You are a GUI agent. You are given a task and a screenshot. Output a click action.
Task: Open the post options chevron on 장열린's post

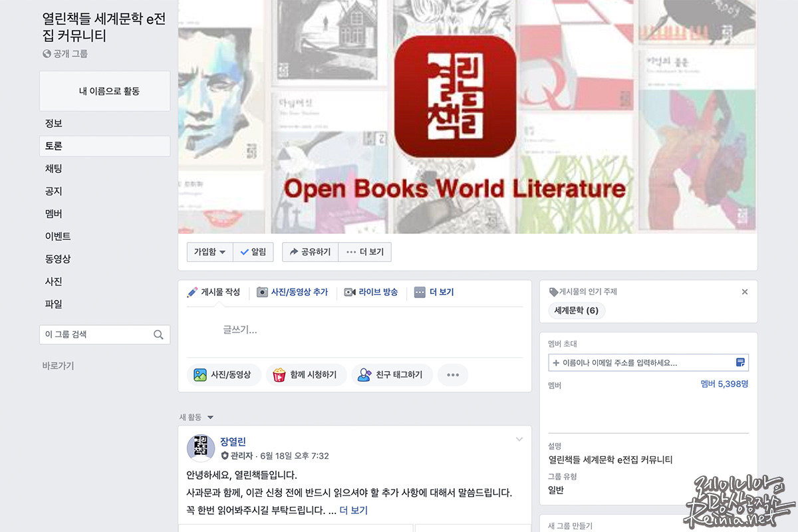click(519, 440)
